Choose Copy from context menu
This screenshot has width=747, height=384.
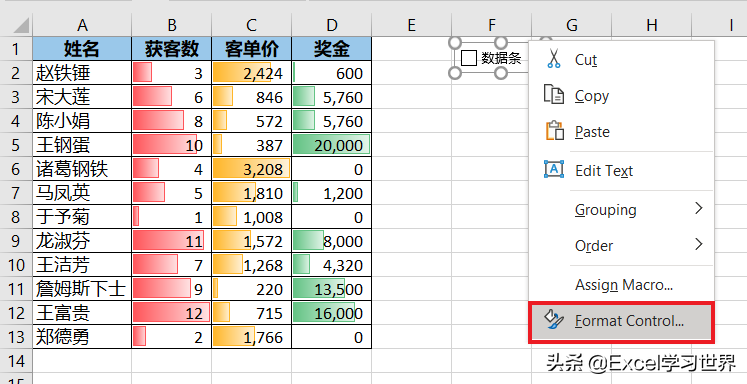point(621,96)
